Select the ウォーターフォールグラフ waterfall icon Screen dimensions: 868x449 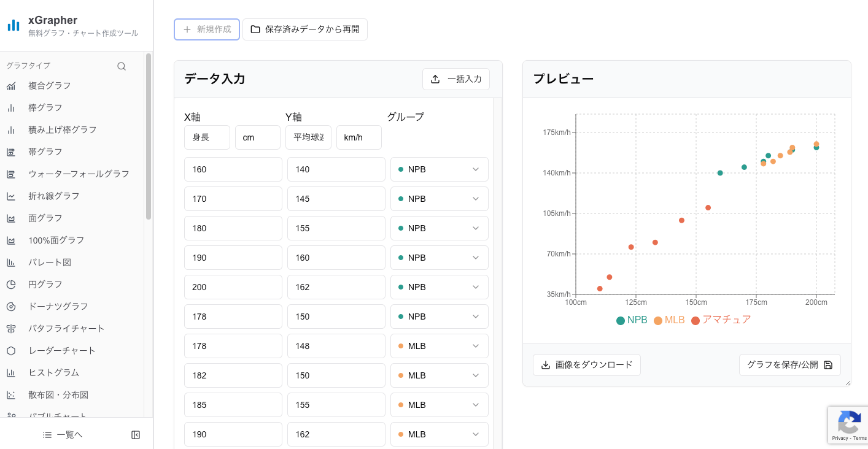[x=12, y=174]
